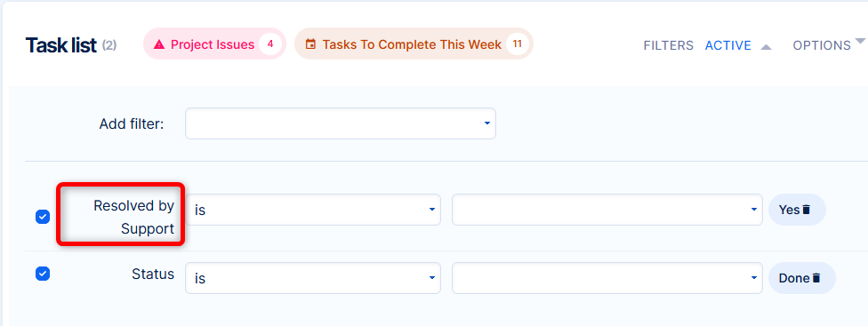The height and width of the screenshot is (326, 868).
Task: Delete the Done value using its trash icon
Action: point(816,278)
